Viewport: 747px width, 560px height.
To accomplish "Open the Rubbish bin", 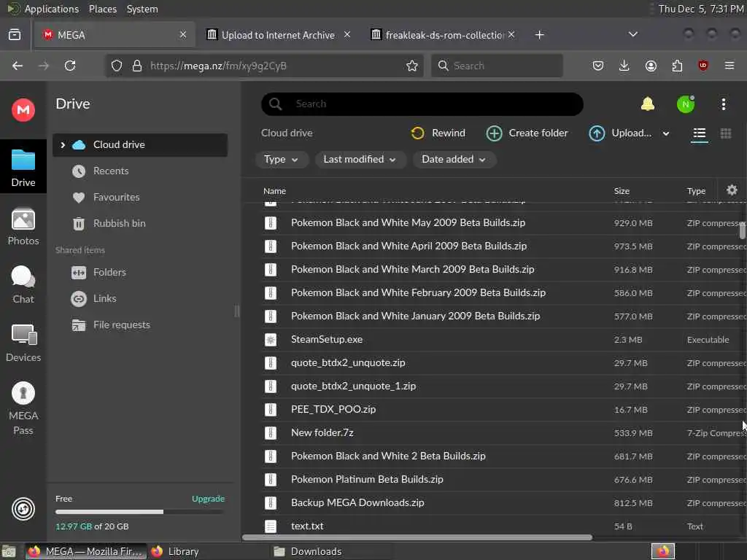I will (x=119, y=223).
